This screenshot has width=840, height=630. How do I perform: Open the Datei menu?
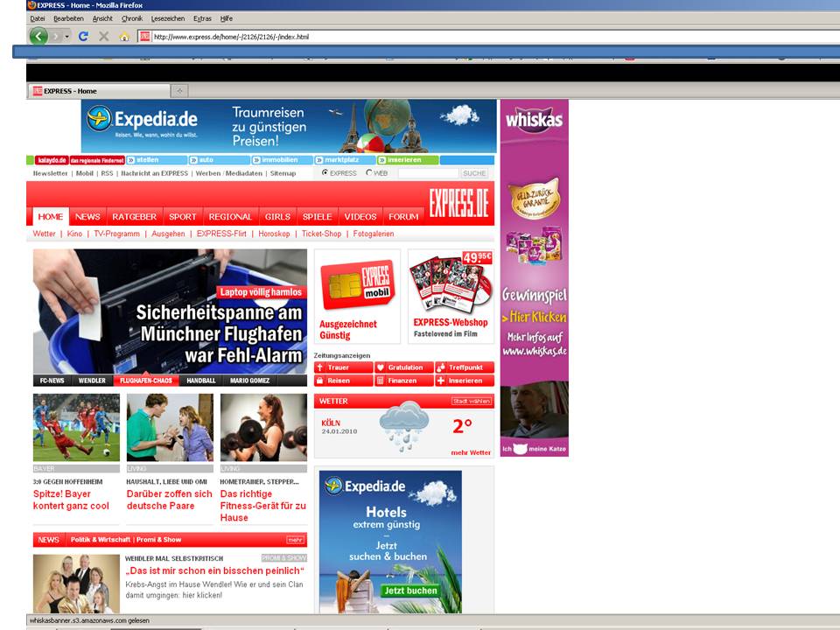pyautogui.click(x=38, y=18)
